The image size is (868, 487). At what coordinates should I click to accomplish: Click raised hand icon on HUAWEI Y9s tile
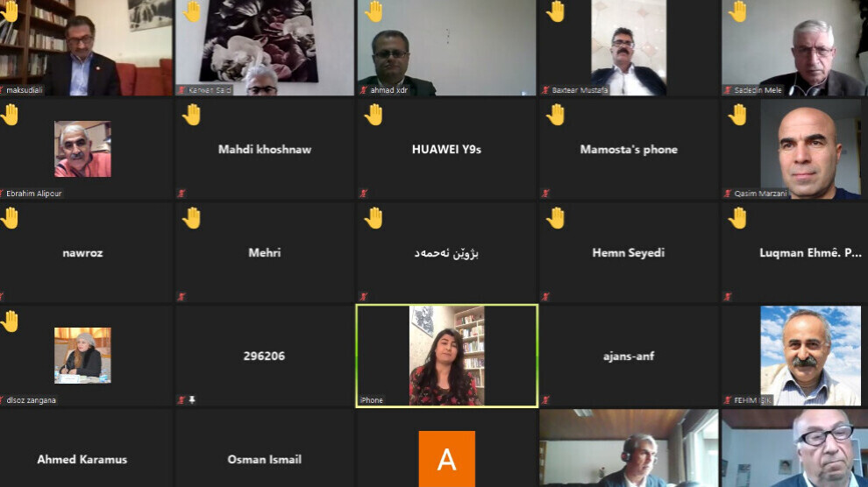pyautogui.click(x=374, y=115)
